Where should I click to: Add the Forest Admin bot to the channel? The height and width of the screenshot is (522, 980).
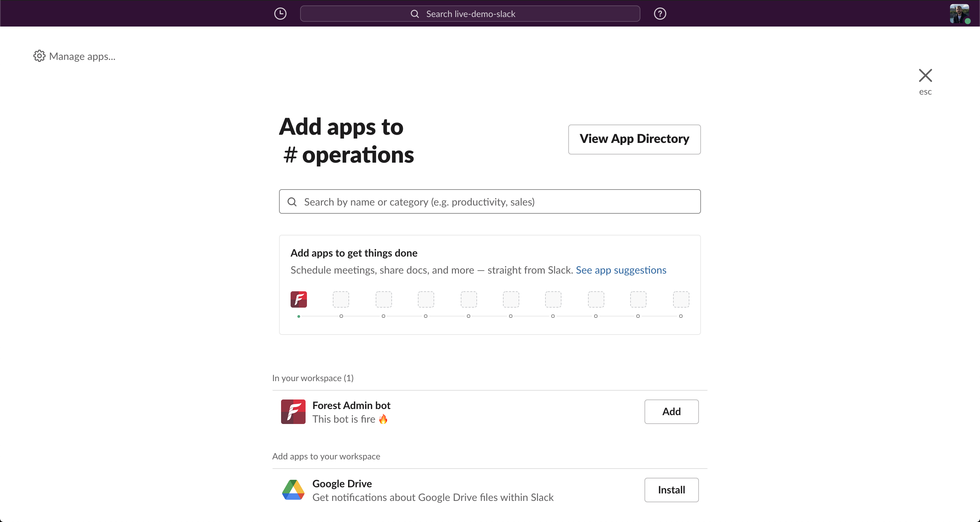pos(671,411)
